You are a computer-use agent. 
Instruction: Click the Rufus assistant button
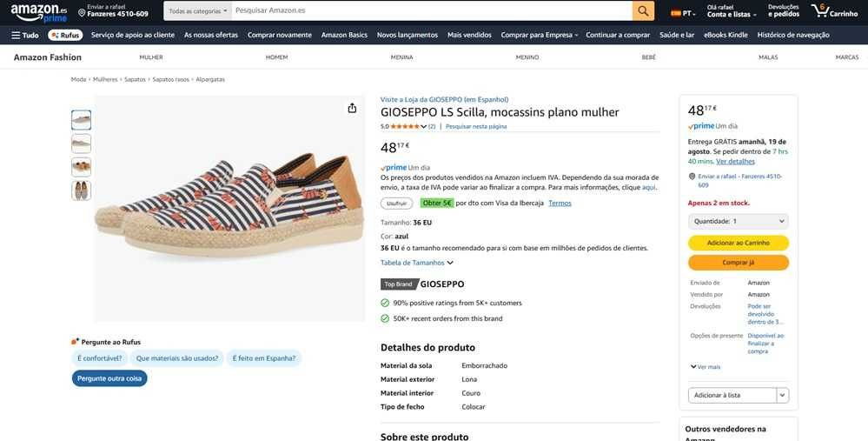(x=65, y=35)
